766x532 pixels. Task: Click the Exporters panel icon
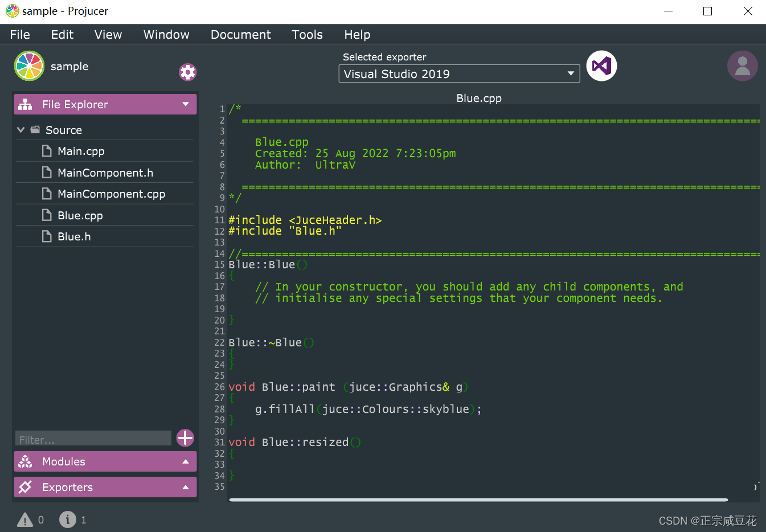tap(25, 487)
